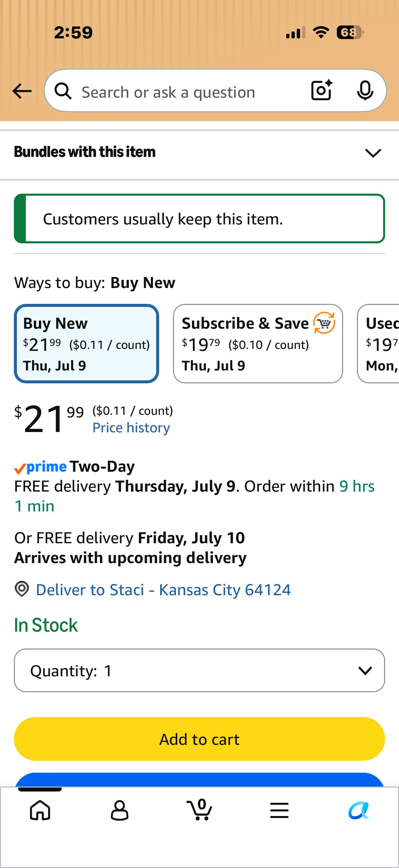Open the Quantity dropdown
399x868 pixels.
(199, 670)
